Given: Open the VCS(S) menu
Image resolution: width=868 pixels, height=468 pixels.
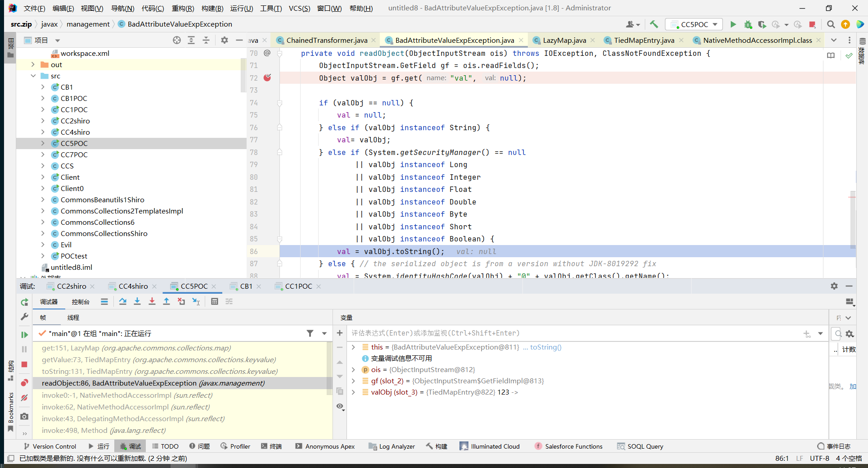Looking at the screenshot, I should [299, 8].
